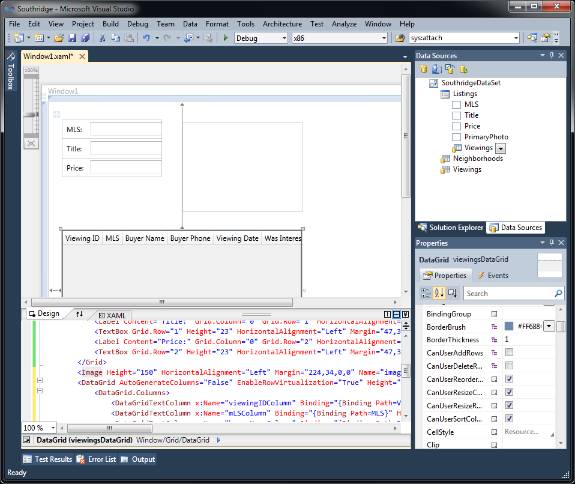Click the designer zoom slider handle

coord(31,115)
